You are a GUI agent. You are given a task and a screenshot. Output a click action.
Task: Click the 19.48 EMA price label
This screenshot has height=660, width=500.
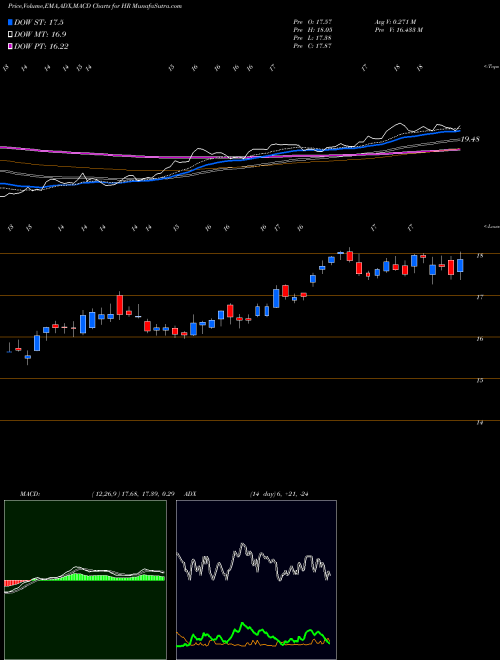coord(470,139)
